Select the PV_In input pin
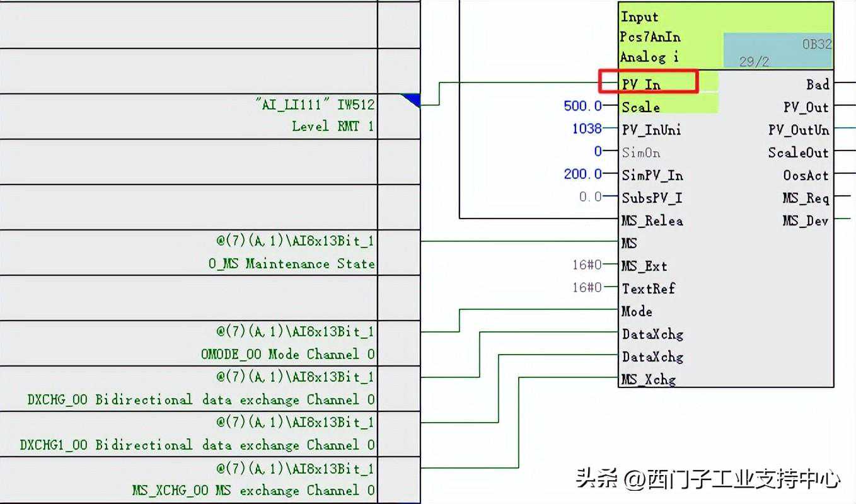856x504 pixels. 641,84
